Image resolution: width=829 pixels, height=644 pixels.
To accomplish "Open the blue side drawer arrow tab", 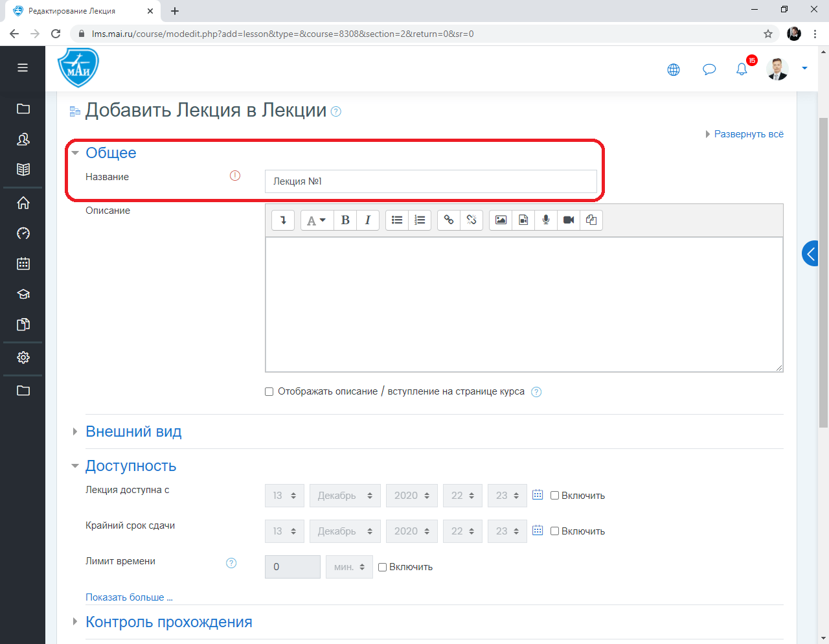I will [x=810, y=253].
